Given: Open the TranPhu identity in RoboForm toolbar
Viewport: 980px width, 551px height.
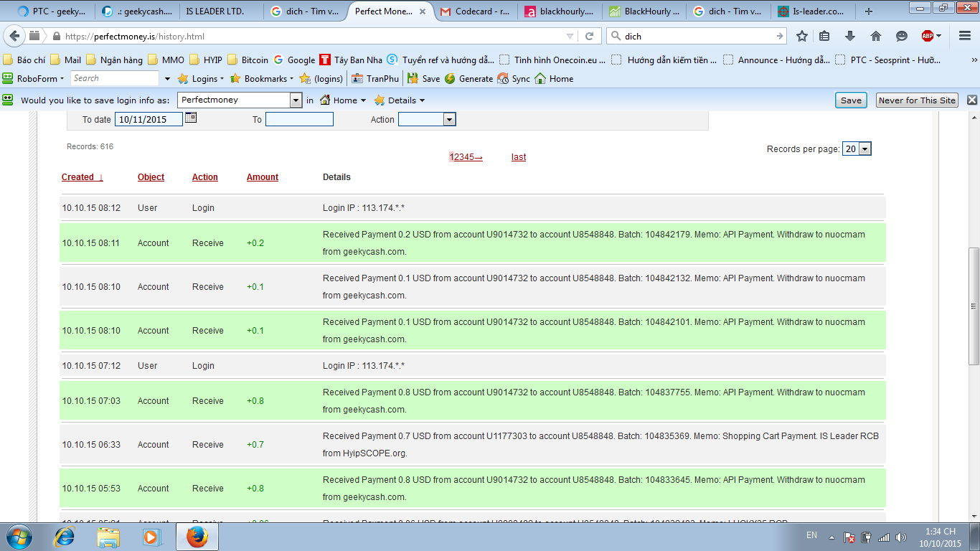Looking at the screenshot, I should [375, 79].
